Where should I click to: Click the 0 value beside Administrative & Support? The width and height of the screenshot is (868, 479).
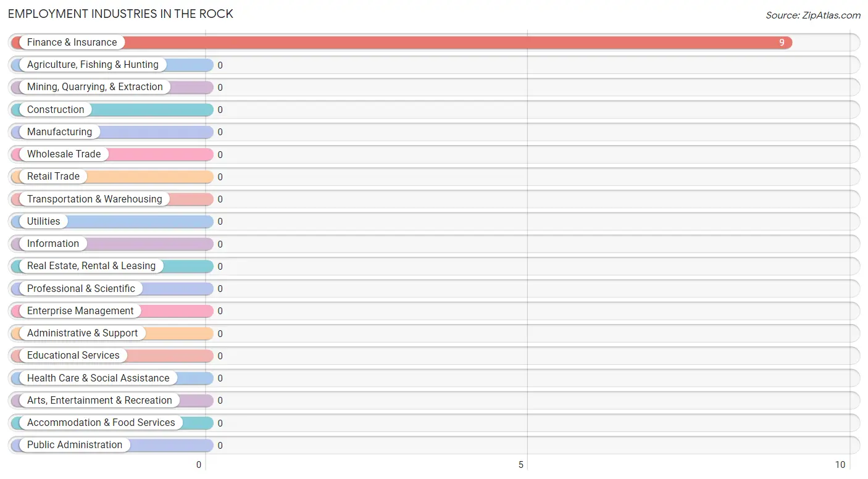click(220, 334)
